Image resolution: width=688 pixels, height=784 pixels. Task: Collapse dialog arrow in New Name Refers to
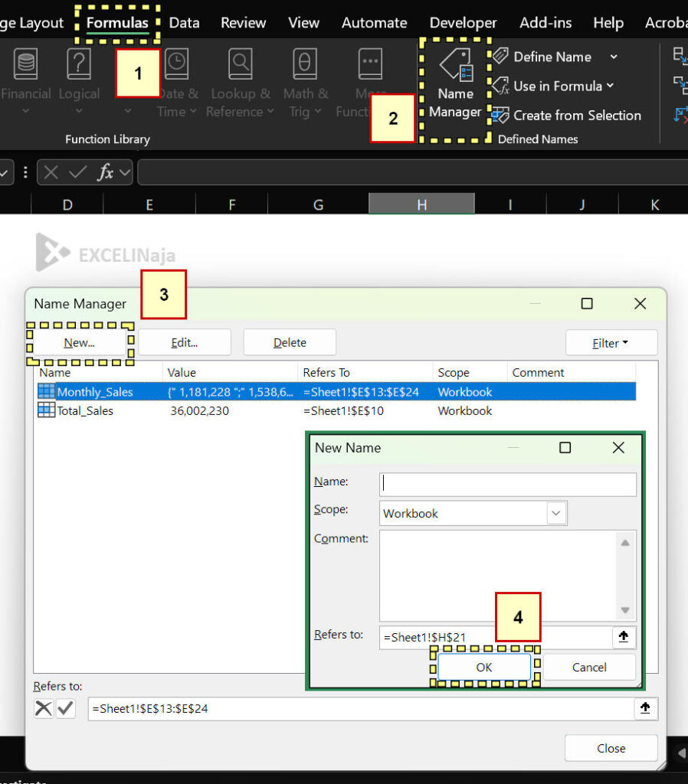(x=624, y=637)
